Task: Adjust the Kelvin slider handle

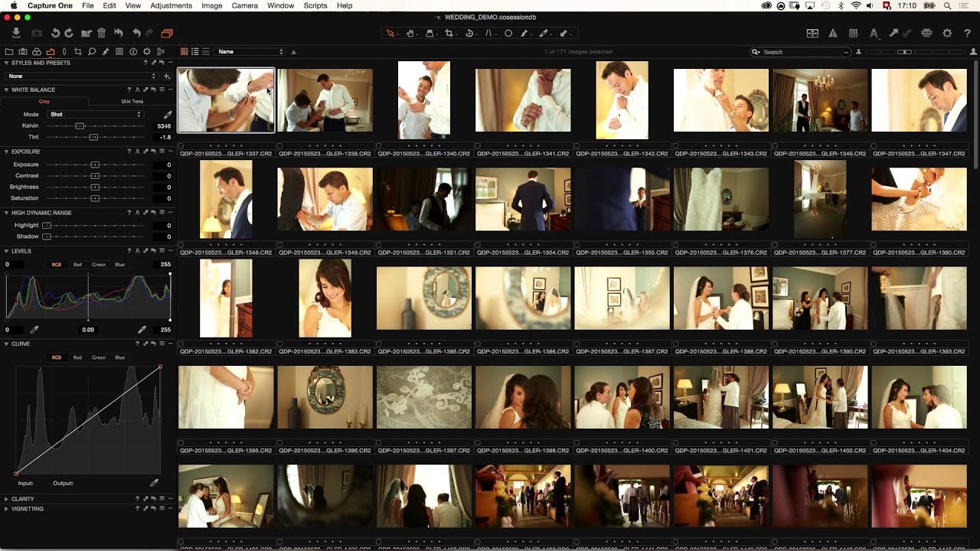Action: 79,126
